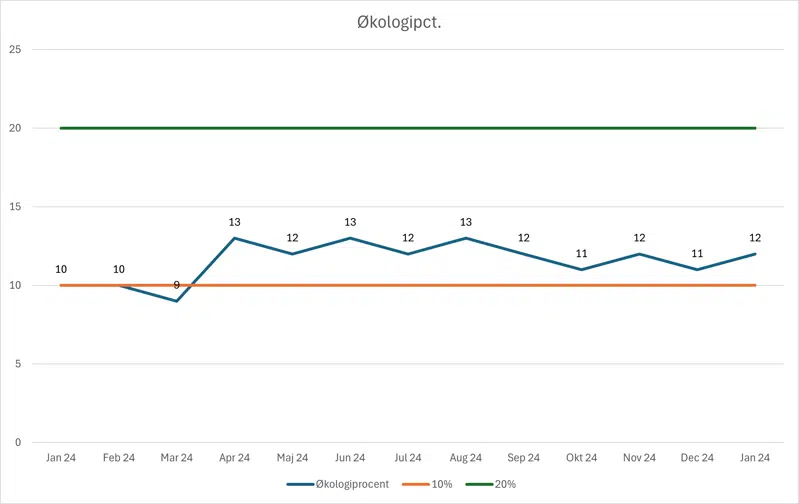The height and width of the screenshot is (504, 799).
Task: Select the 5 value on vertical axis
Action: [x=16, y=364]
